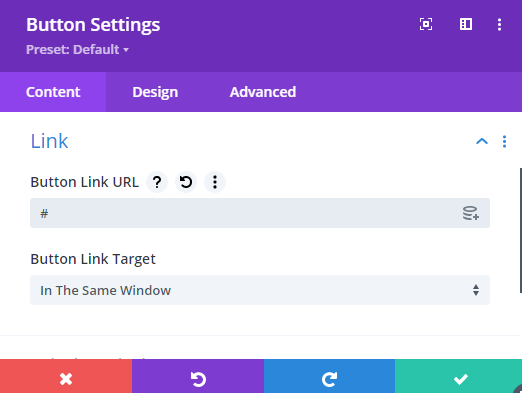This screenshot has width=522, height=393.
Task: Reset the Button Link URL field
Action: [186, 182]
